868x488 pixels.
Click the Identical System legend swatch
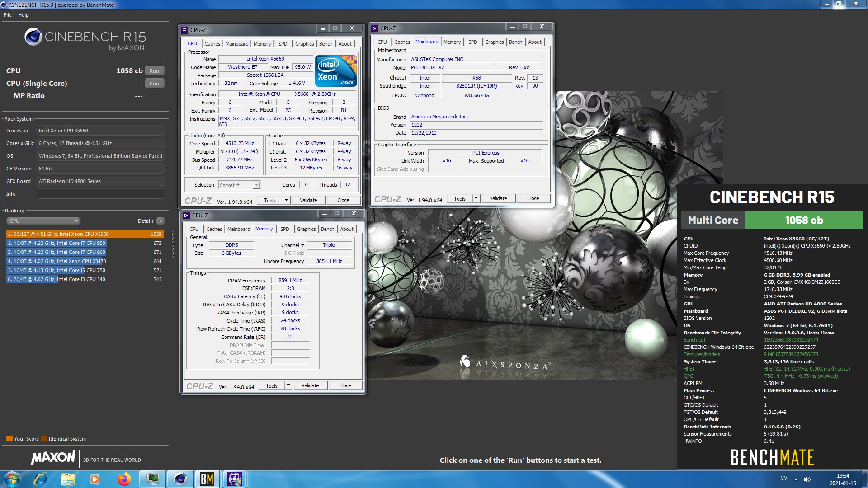click(x=44, y=439)
